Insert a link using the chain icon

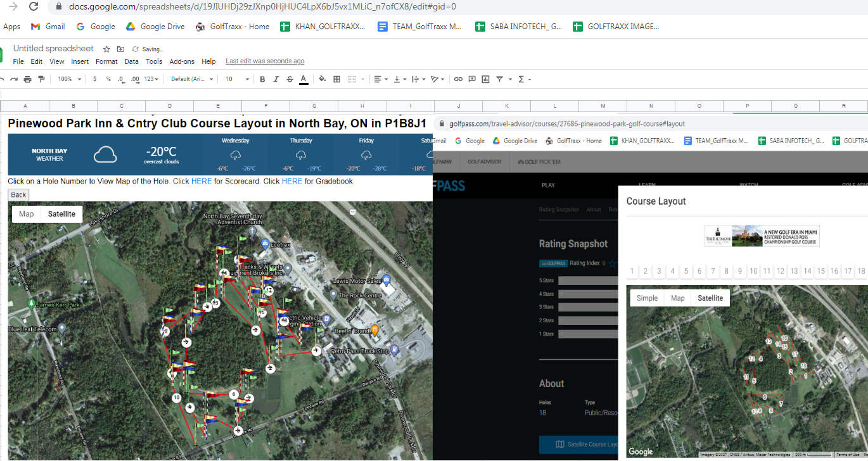pyautogui.click(x=458, y=79)
